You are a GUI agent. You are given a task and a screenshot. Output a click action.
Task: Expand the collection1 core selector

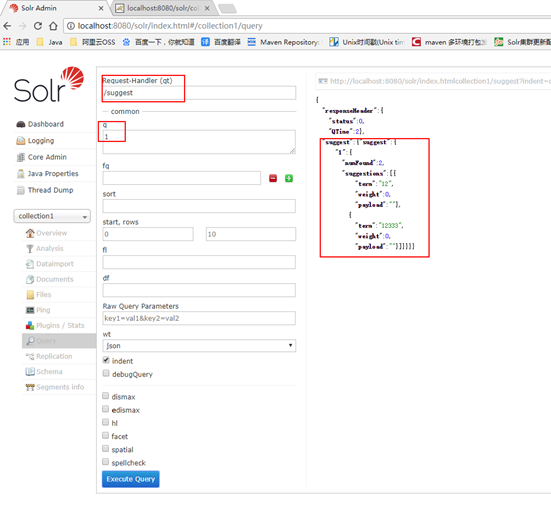pos(52,216)
